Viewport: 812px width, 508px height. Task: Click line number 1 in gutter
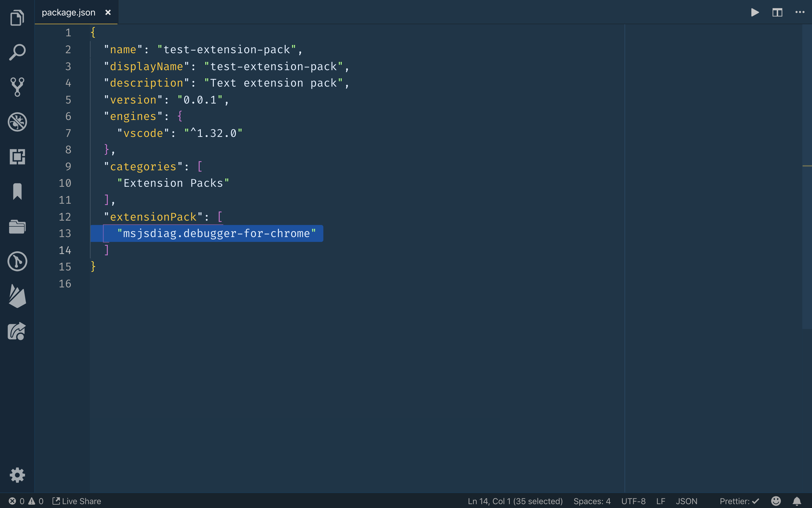tap(68, 33)
